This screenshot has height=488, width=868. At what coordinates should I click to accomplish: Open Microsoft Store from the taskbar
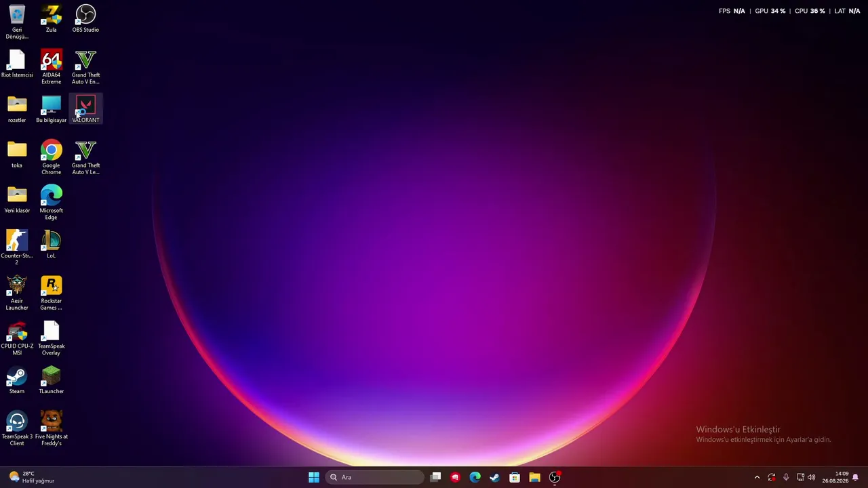pyautogui.click(x=515, y=477)
